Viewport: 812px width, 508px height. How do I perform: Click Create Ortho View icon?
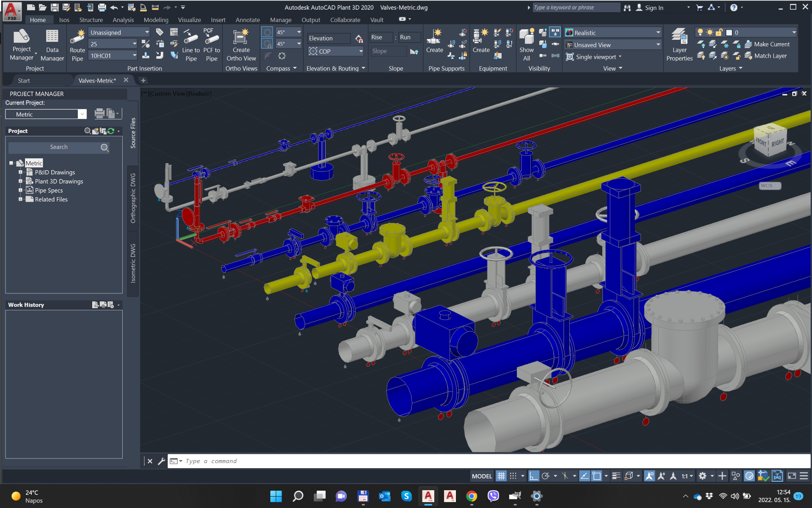(x=241, y=37)
